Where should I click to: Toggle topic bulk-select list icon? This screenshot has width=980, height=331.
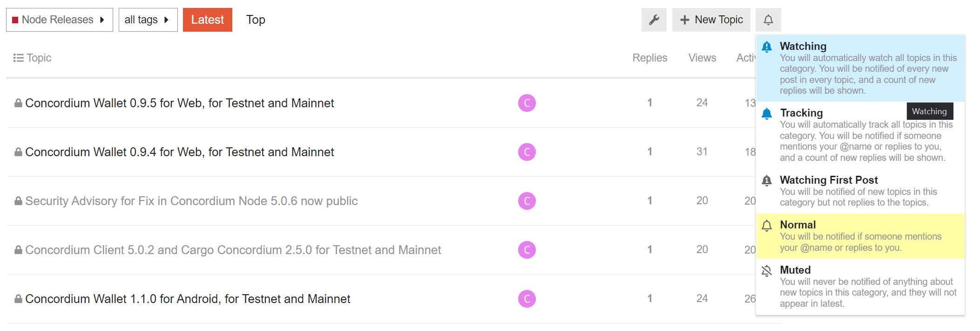pyautogui.click(x=18, y=58)
